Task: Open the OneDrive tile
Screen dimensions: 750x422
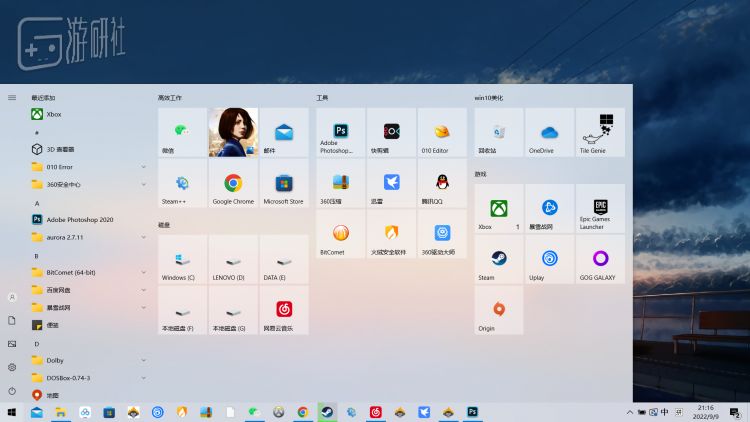Action: (549, 132)
